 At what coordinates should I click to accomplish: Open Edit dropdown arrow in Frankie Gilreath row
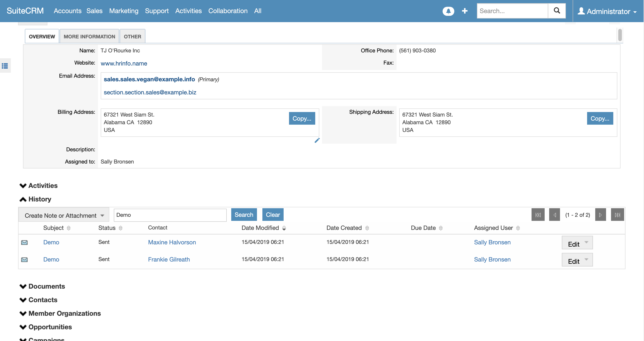[x=586, y=259]
